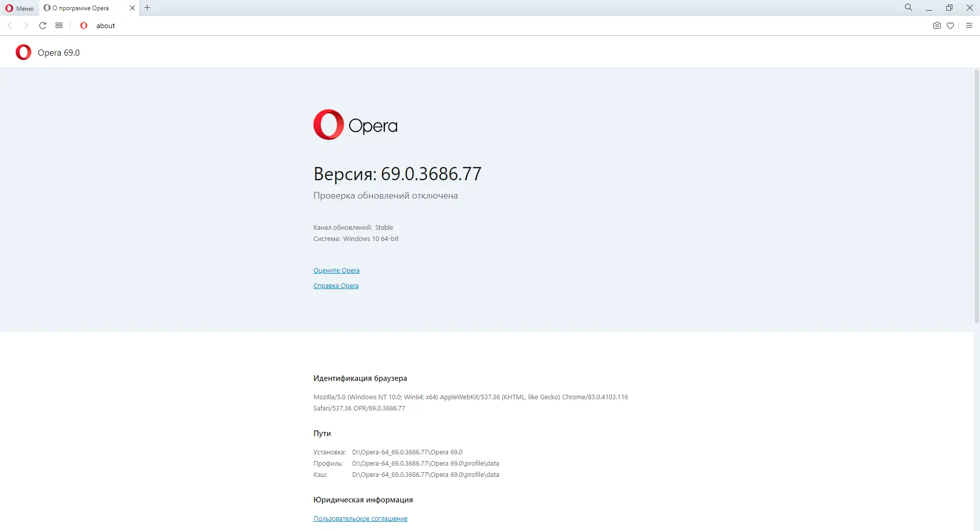Screen dimensions: 980x531
Task: Open the Opera menu
Action: pyautogui.click(x=19, y=8)
